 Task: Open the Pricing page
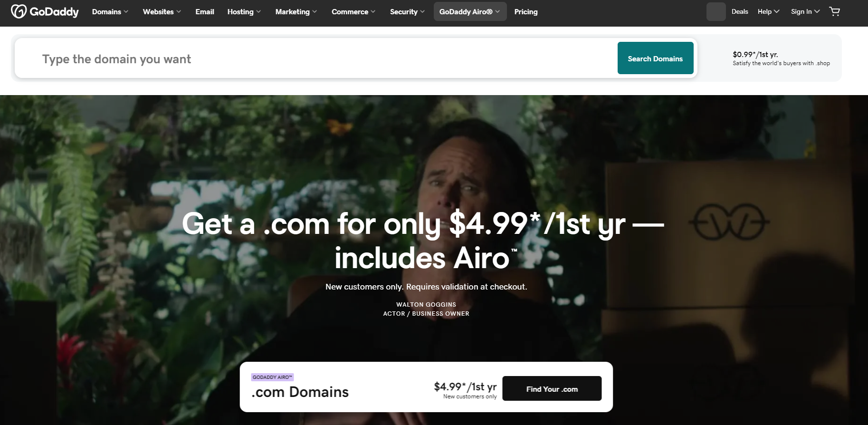pyautogui.click(x=526, y=11)
